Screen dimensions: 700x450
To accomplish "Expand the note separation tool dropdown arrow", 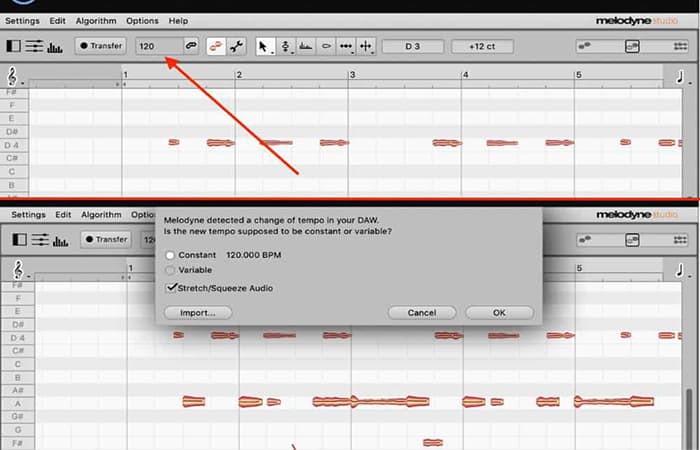I will coord(373,53).
